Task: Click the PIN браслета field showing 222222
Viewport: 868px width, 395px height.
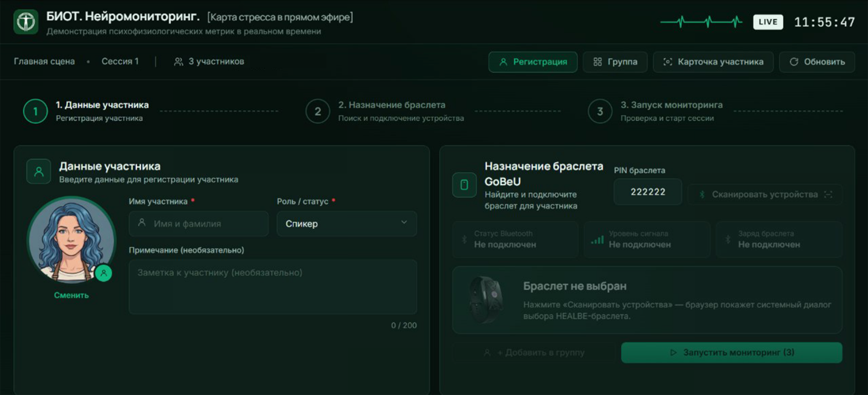Action: [x=648, y=192]
